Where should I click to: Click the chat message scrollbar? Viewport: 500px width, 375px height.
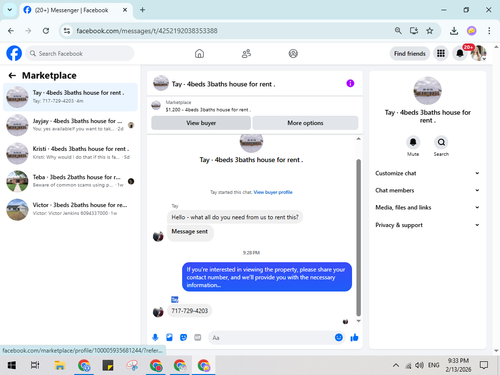tap(359, 237)
